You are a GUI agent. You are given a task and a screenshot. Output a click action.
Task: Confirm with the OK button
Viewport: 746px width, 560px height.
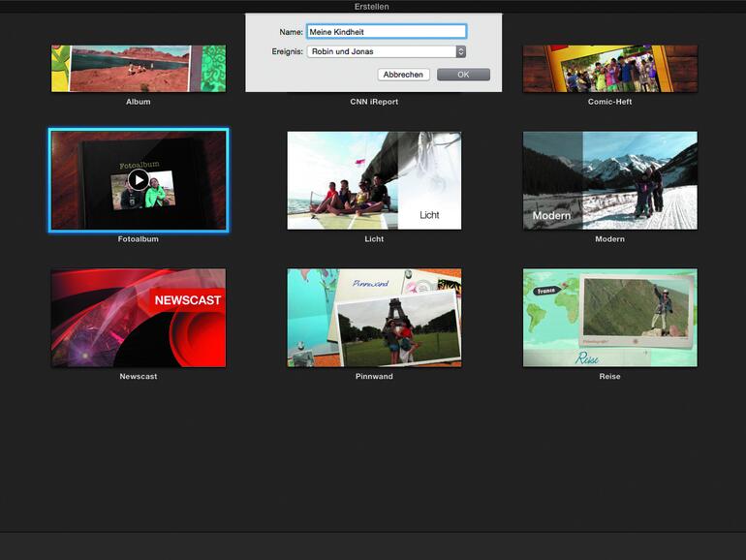(x=463, y=75)
